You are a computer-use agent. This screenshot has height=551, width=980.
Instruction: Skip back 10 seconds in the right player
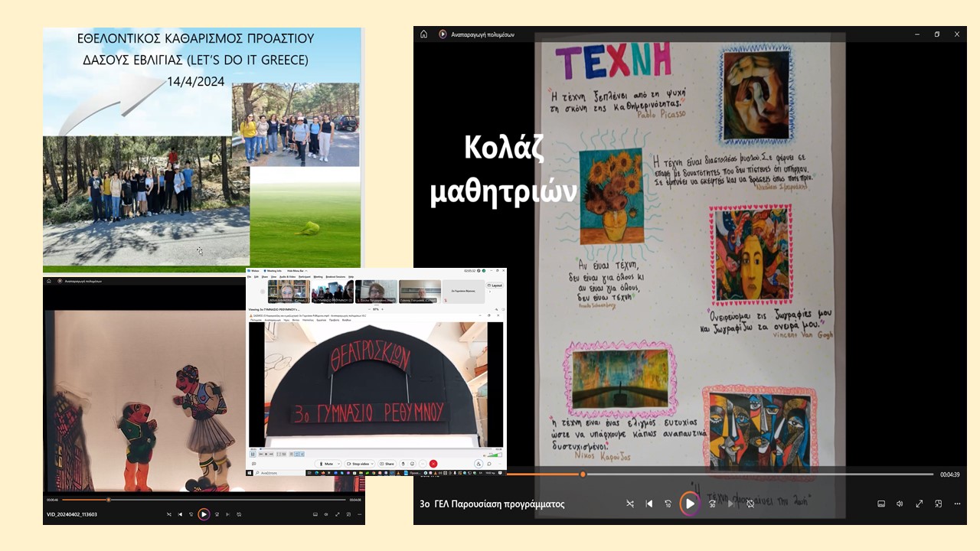click(x=668, y=504)
